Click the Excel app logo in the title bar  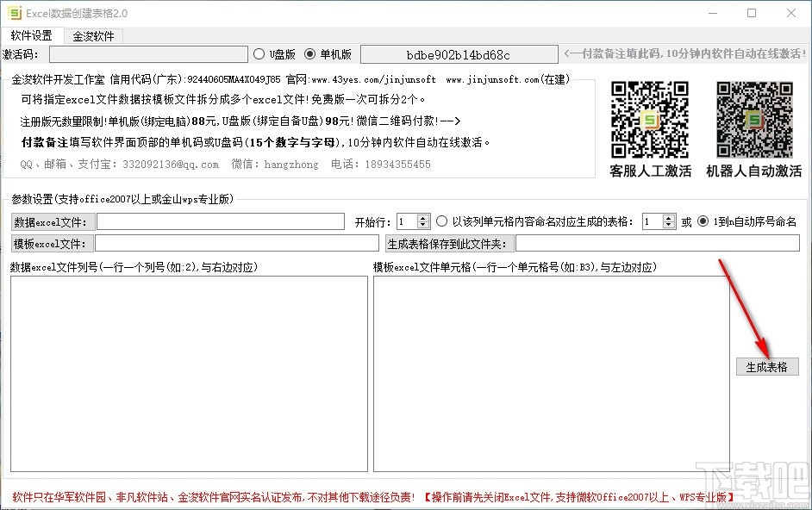pos(12,13)
